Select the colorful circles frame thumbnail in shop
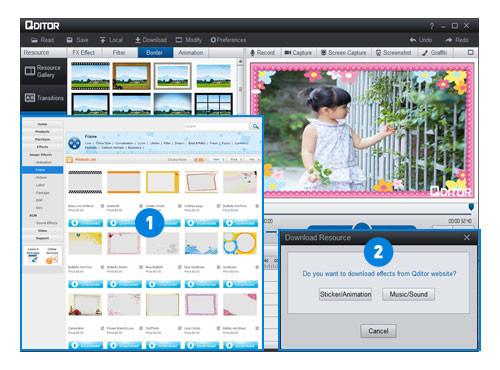The width and height of the screenshot is (500, 370). [240, 244]
